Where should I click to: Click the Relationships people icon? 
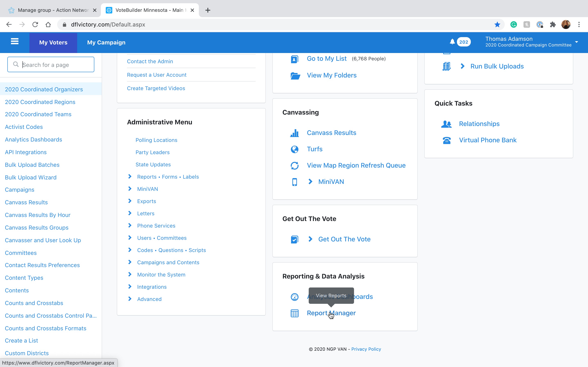pyautogui.click(x=446, y=124)
